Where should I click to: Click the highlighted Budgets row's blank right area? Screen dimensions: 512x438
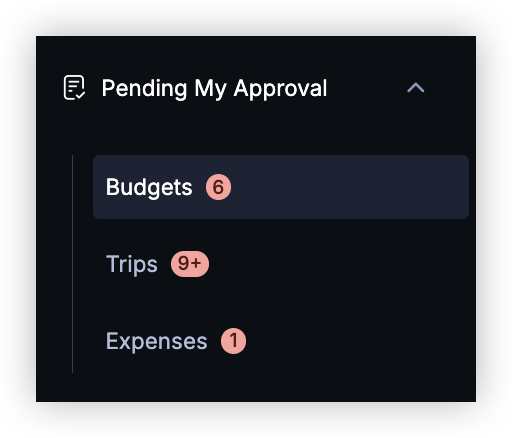pyautogui.click(x=350, y=187)
